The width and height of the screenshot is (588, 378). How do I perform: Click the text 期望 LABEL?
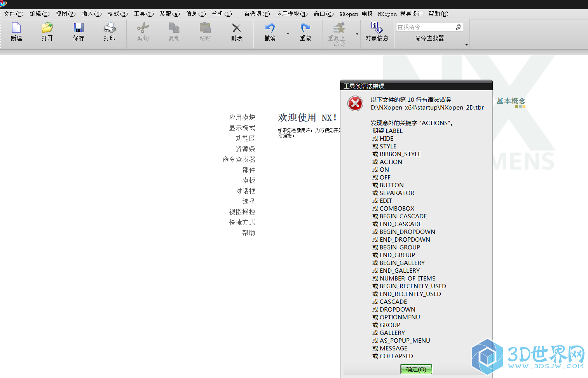point(387,131)
